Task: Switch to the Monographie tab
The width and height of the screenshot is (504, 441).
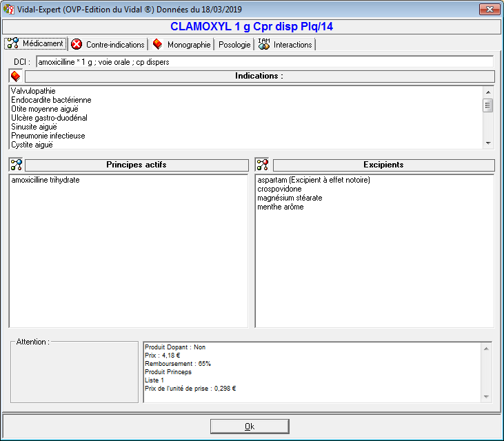Action: pos(182,44)
